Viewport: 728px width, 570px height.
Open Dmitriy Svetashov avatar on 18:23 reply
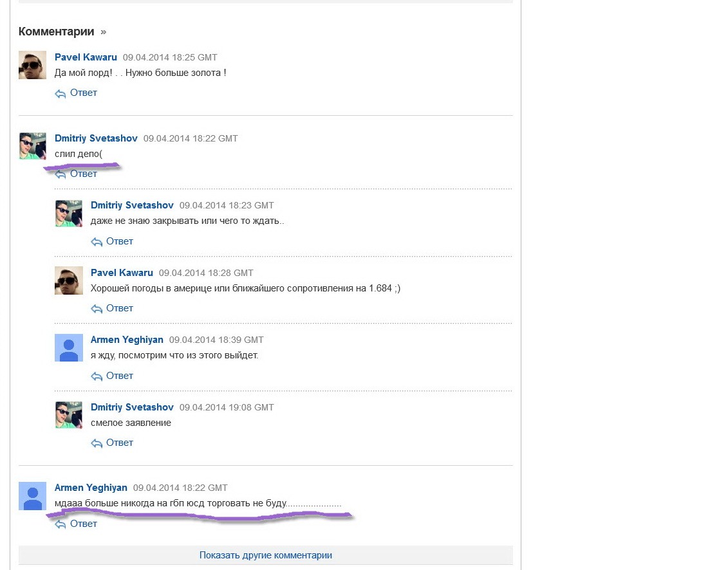[69, 214]
